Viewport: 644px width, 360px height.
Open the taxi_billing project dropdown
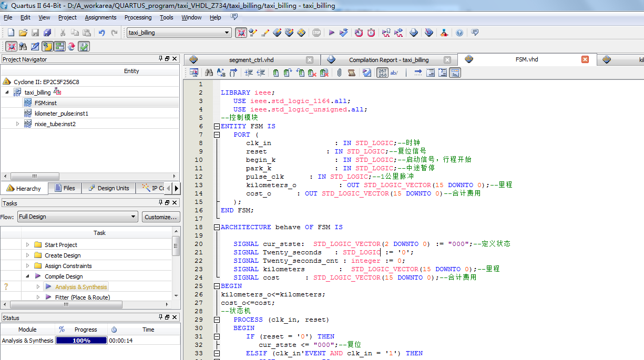[x=227, y=33]
